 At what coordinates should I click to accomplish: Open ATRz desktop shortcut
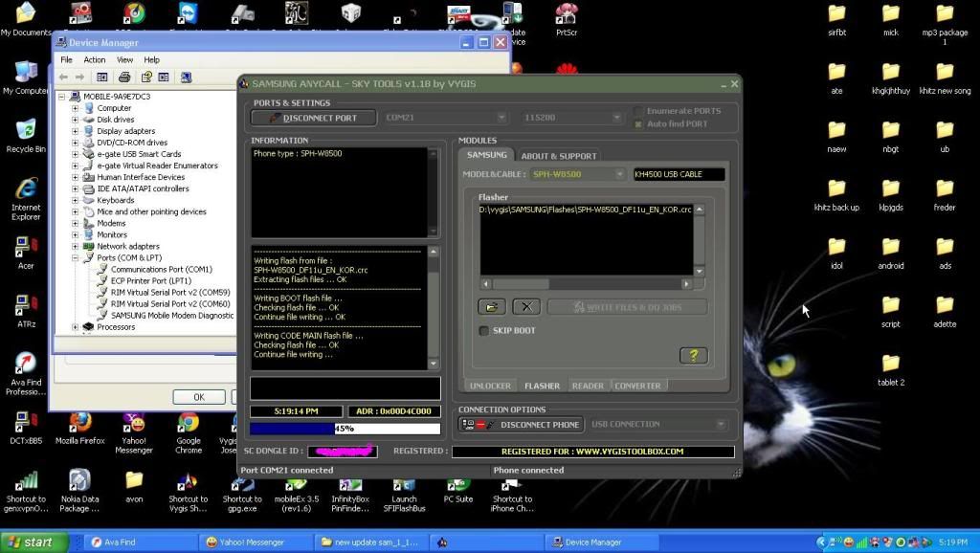(26, 311)
